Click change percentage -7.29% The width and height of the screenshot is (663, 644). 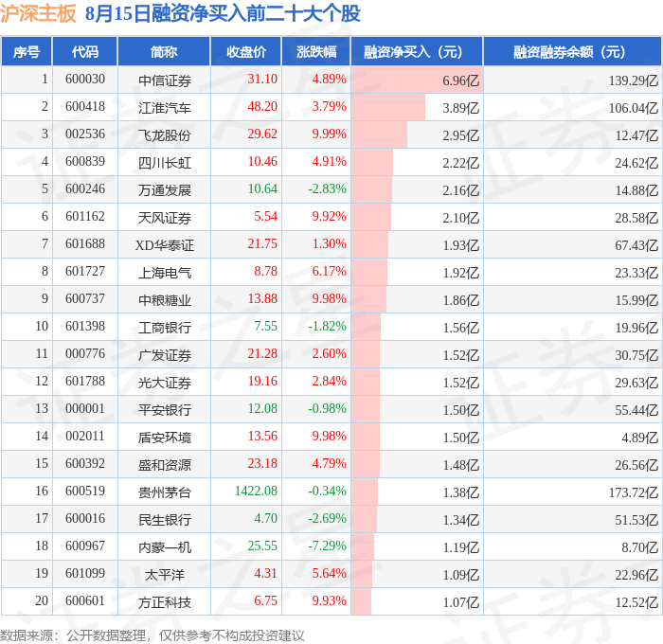tap(328, 546)
